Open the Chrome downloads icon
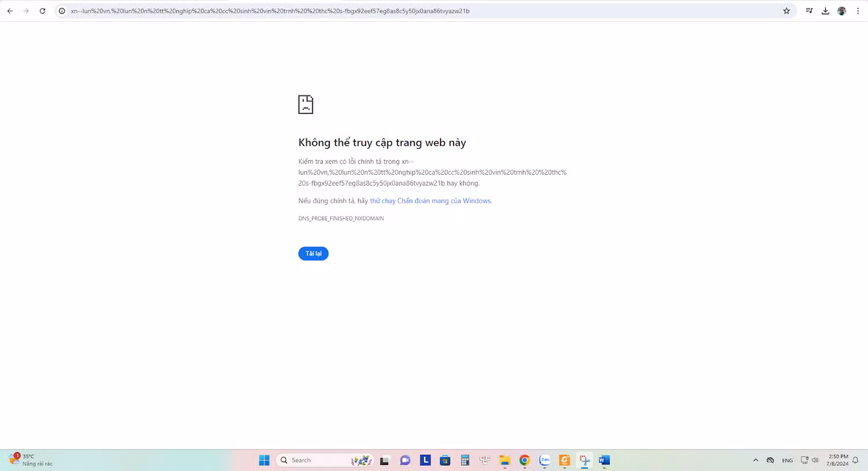 click(825, 11)
